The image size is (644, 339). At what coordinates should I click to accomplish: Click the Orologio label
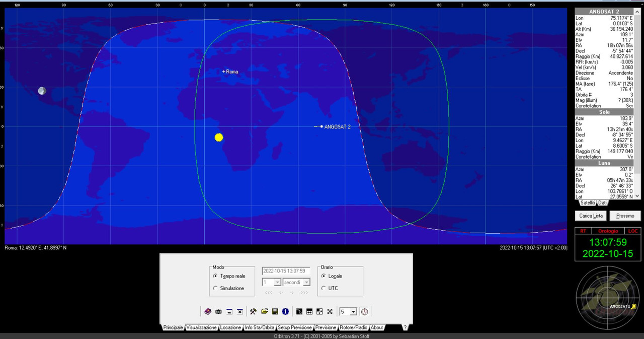(608, 231)
